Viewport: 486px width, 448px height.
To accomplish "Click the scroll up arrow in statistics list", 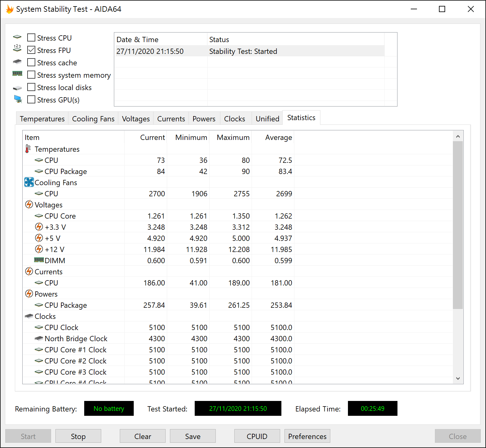I will point(458,136).
